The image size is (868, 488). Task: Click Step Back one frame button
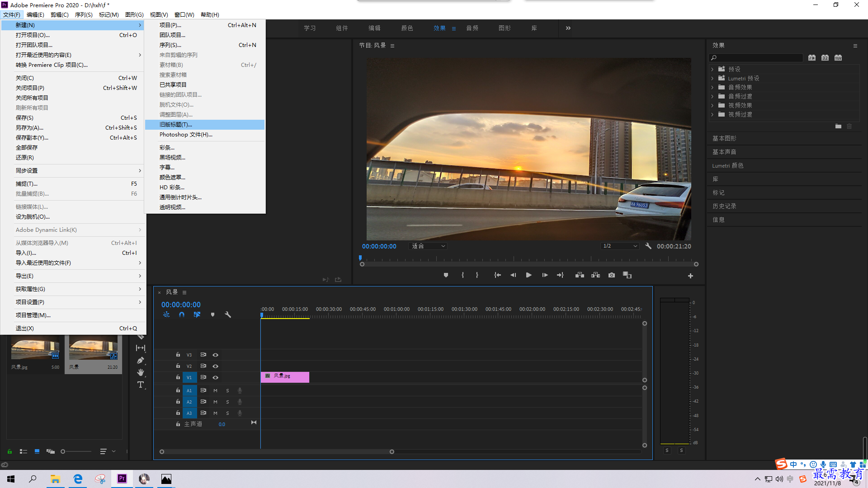click(513, 275)
